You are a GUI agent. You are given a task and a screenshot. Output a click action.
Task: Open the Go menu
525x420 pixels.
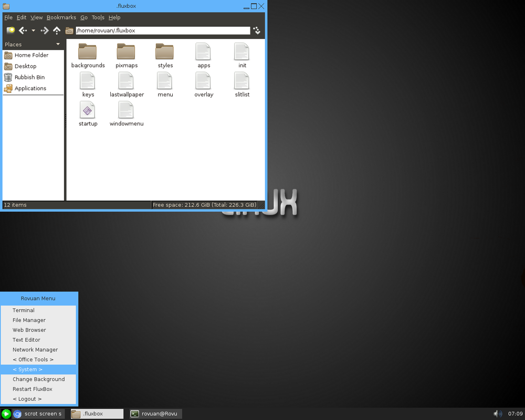tap(84, 17)
